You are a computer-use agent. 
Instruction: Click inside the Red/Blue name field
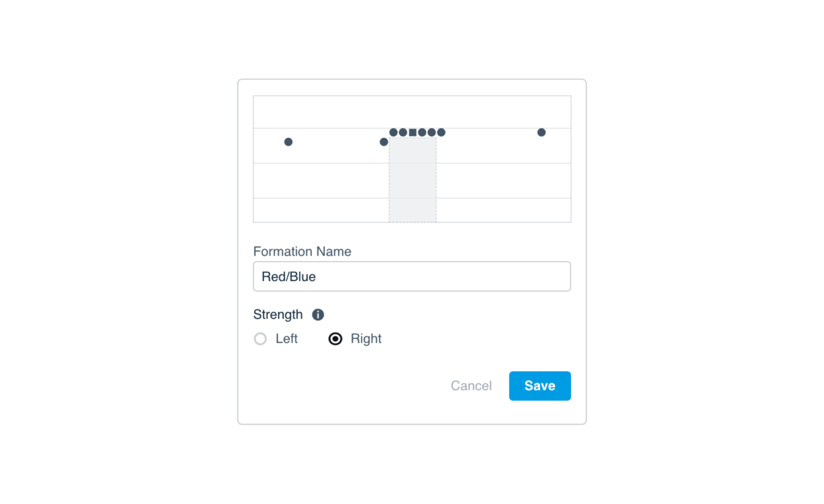pos(411,276)
